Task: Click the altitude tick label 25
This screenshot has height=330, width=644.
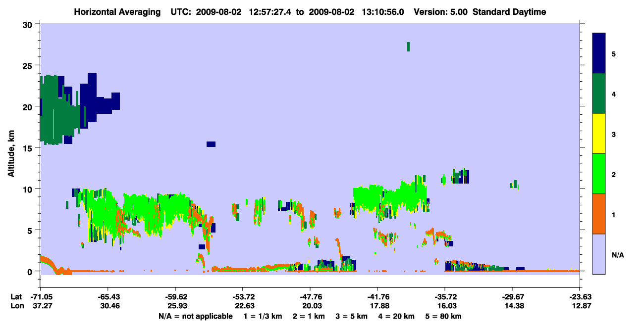Action: [29, 65]
